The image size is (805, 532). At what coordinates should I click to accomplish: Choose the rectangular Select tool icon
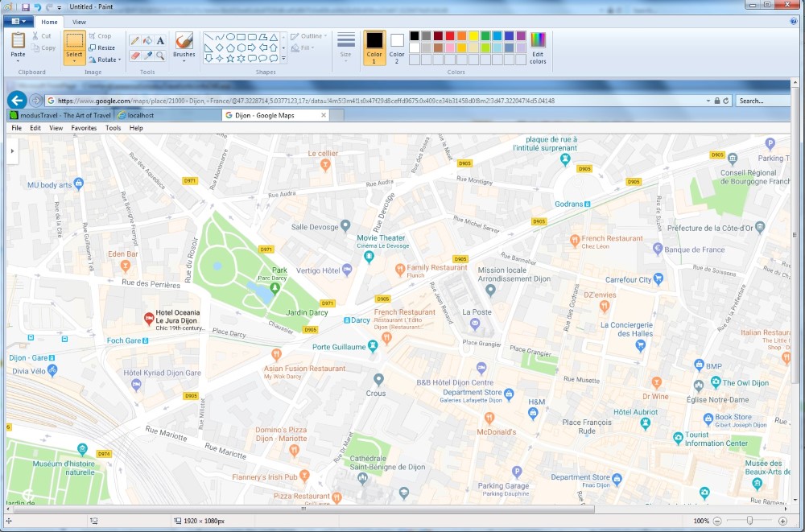click(x=74, y=40)
